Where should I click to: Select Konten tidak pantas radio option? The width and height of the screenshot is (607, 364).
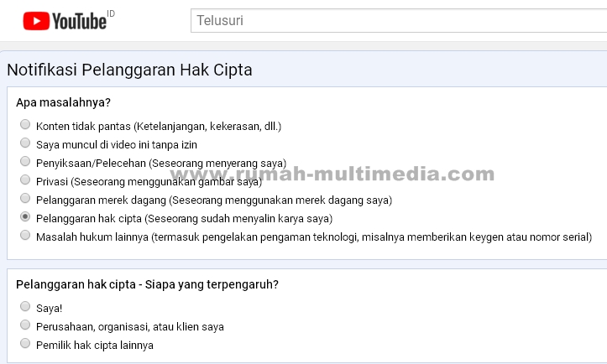(25, 124)
